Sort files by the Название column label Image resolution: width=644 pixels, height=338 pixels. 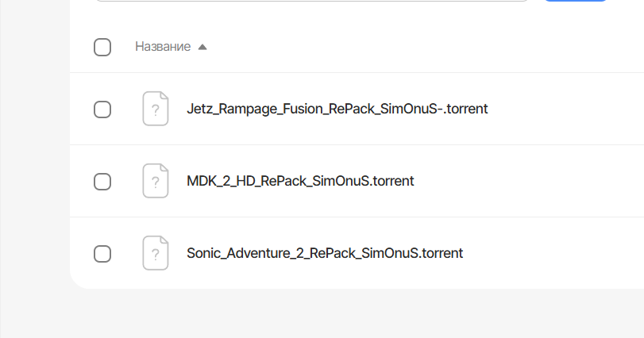coord(163,47)
